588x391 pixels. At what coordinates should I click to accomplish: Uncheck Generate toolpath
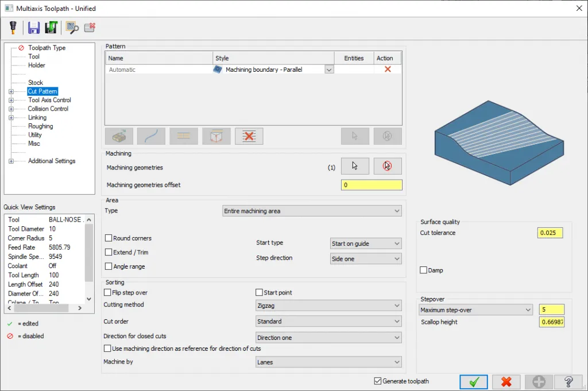378,381
